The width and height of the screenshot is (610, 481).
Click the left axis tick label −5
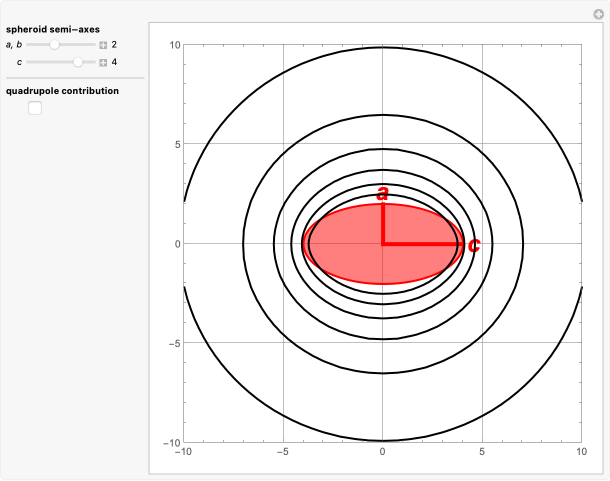pyautogui.click(x=173, y=343)
